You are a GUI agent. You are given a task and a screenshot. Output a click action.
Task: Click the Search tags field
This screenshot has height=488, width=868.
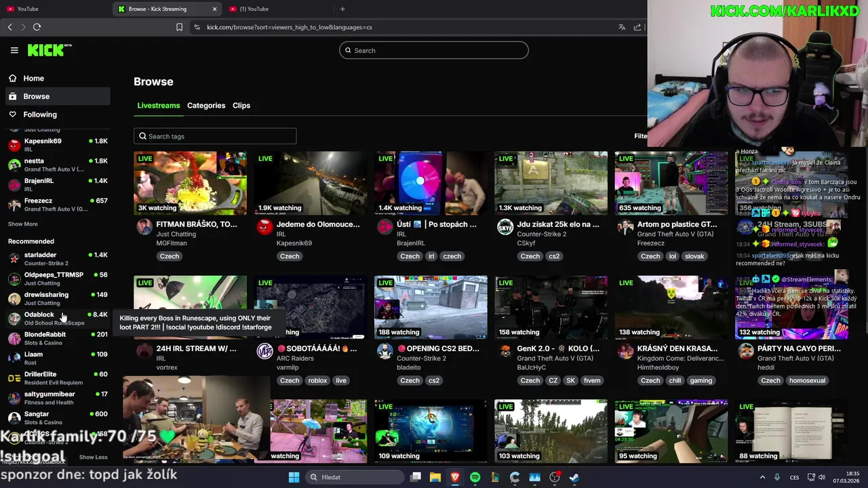point(215,136)
